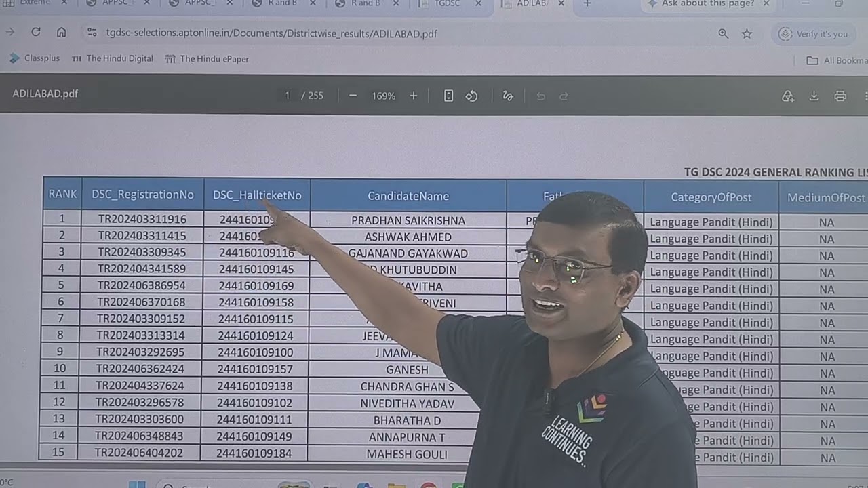
Task: Select the RANK column header
Action: pos(62,194)
